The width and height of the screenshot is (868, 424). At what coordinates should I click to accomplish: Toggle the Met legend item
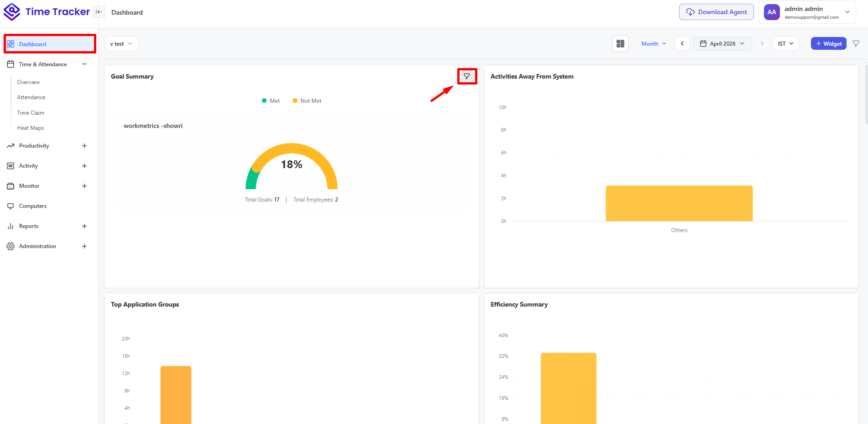pyautogui.click(x=271, y=101)
